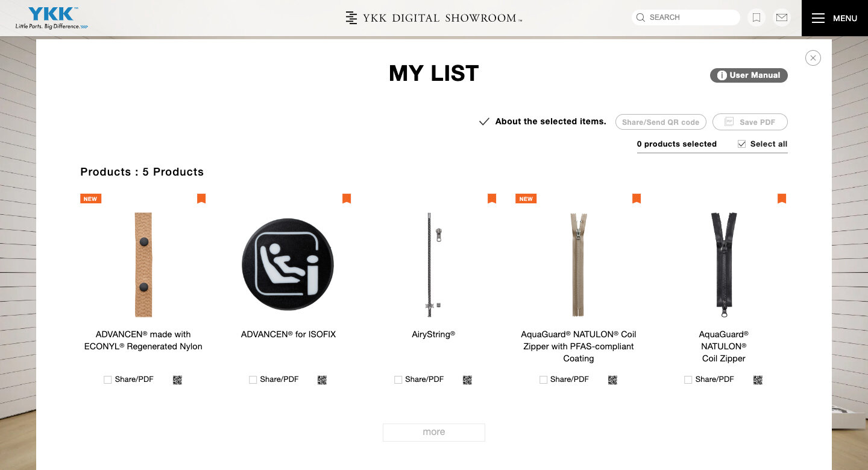The height and width of the screenshot is (470, 868).
Task: Check Share/PDF under AquaGuard® NATULON® Coil Zipper
Action: [688, 379]
